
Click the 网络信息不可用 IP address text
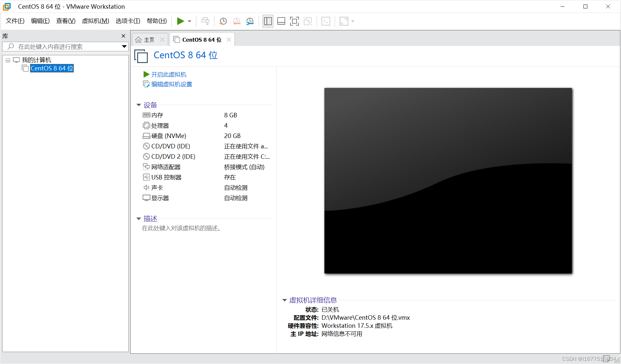pos(342,334)
